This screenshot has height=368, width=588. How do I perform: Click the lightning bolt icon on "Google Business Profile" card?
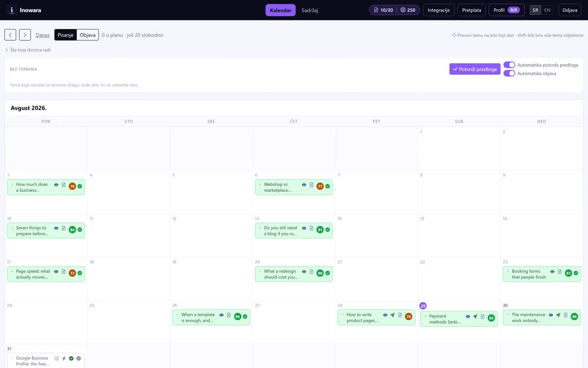[64, 359]
